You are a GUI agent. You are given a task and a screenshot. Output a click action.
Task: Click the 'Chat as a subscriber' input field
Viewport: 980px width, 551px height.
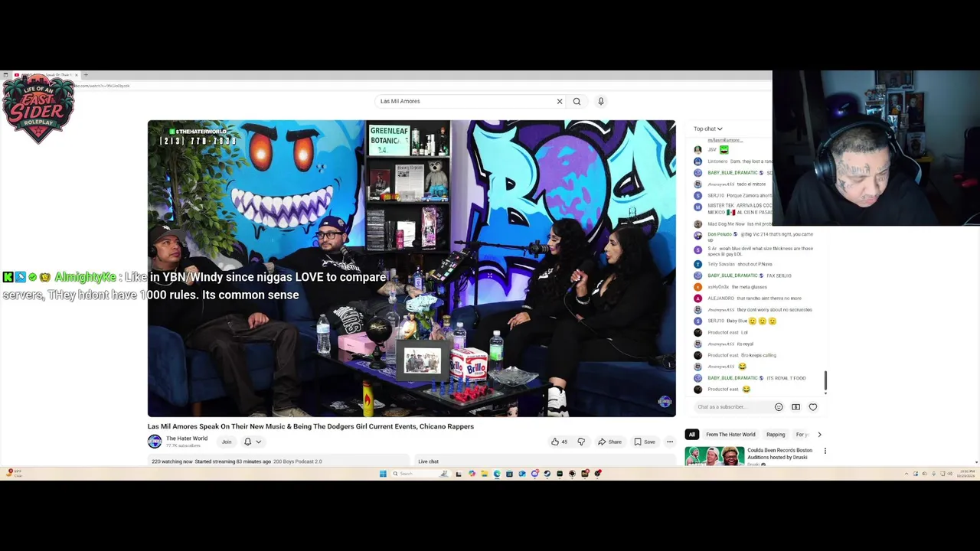[732, 407]
